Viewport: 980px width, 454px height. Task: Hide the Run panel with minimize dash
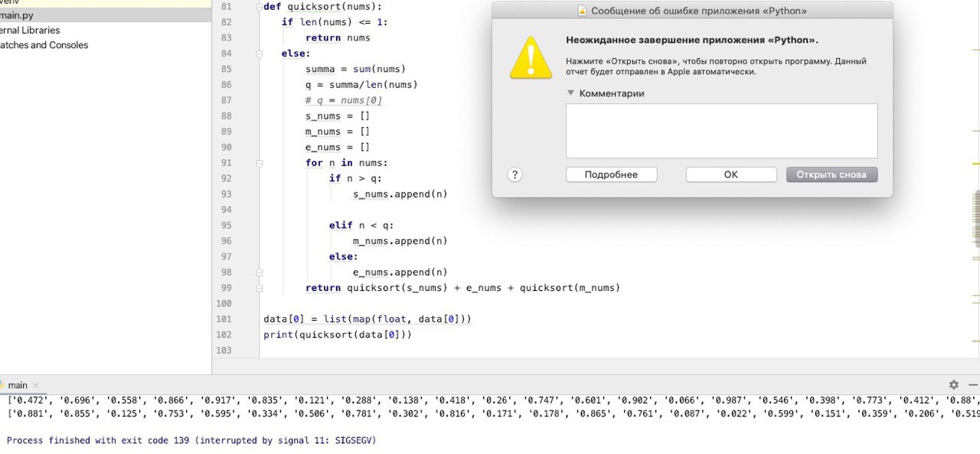pyautogui.click(x=972, y=385)
